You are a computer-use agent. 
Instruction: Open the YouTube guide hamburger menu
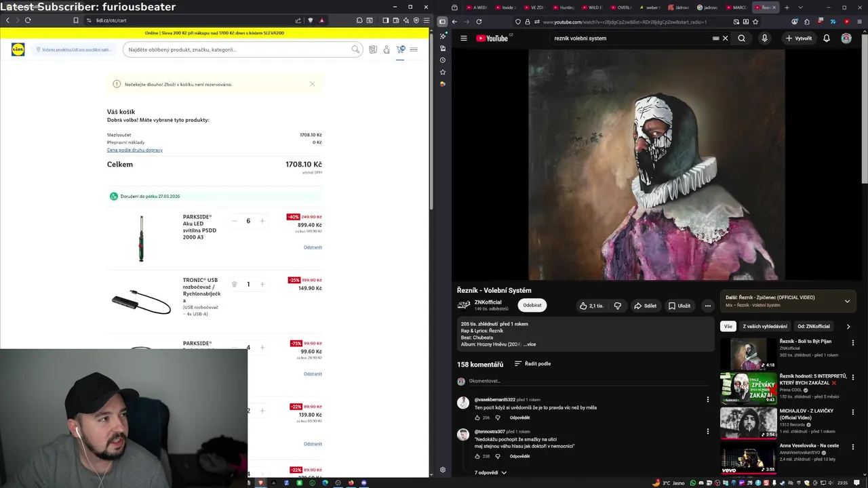coord(464,38)
